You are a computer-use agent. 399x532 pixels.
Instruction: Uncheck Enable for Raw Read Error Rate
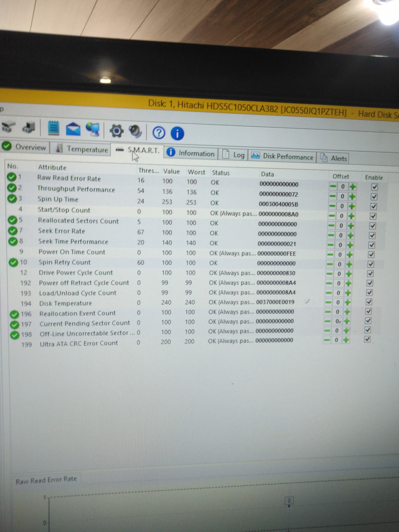(374, 187)
